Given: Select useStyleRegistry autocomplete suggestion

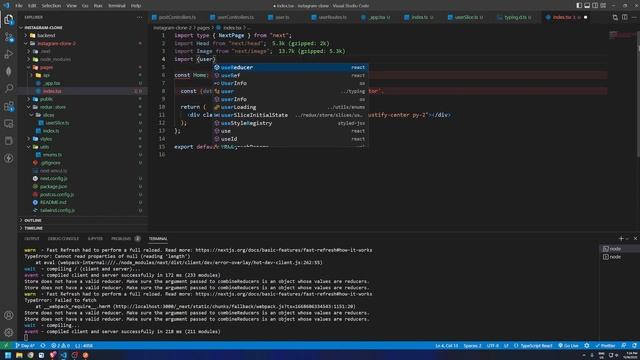Looking at the screenshot, I should click(x=290, y=123).
